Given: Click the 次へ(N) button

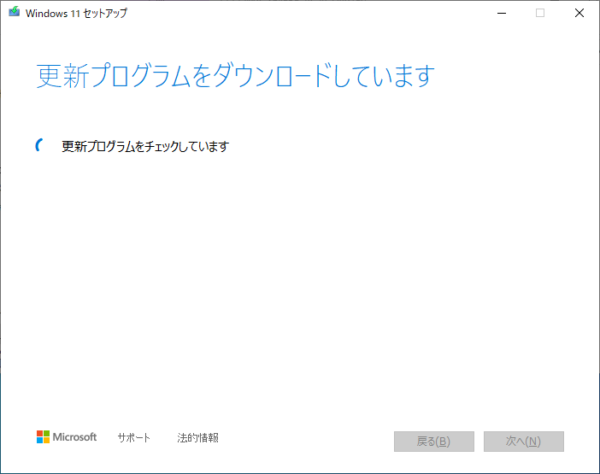Looking at the screenshot, I should (x=523, y=441).
